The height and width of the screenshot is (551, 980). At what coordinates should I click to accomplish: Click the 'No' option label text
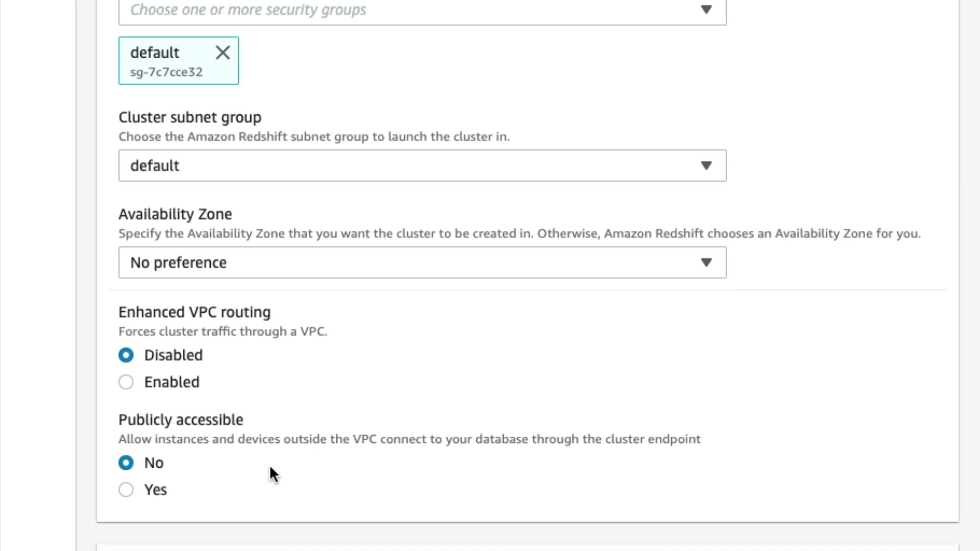pos(154,463)
